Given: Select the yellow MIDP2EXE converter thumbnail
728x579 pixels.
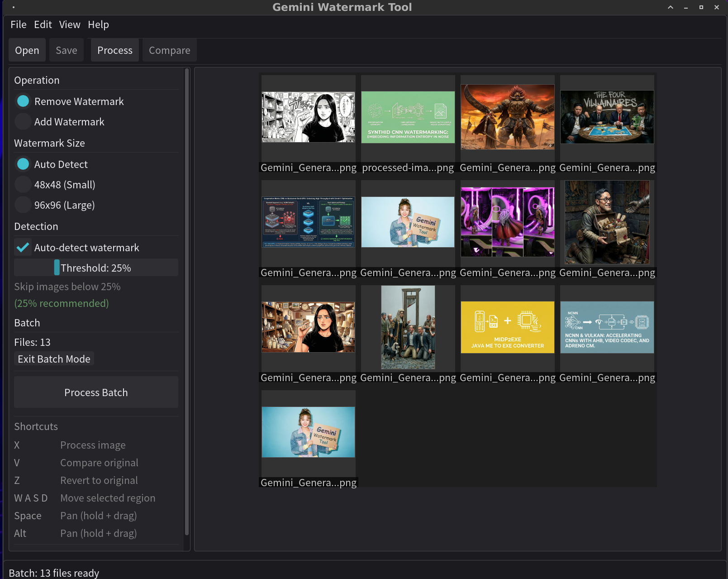Looking at the screenshot, I should (507, 327).
